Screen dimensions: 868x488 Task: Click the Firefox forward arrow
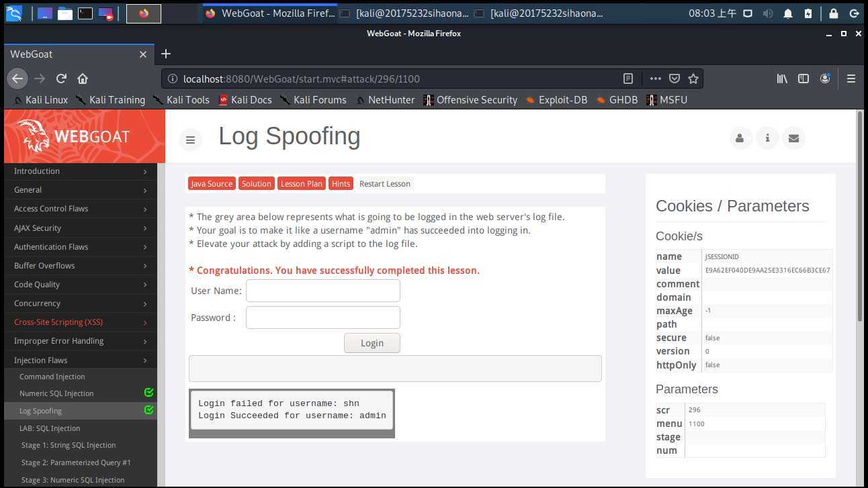click(40, 79)
